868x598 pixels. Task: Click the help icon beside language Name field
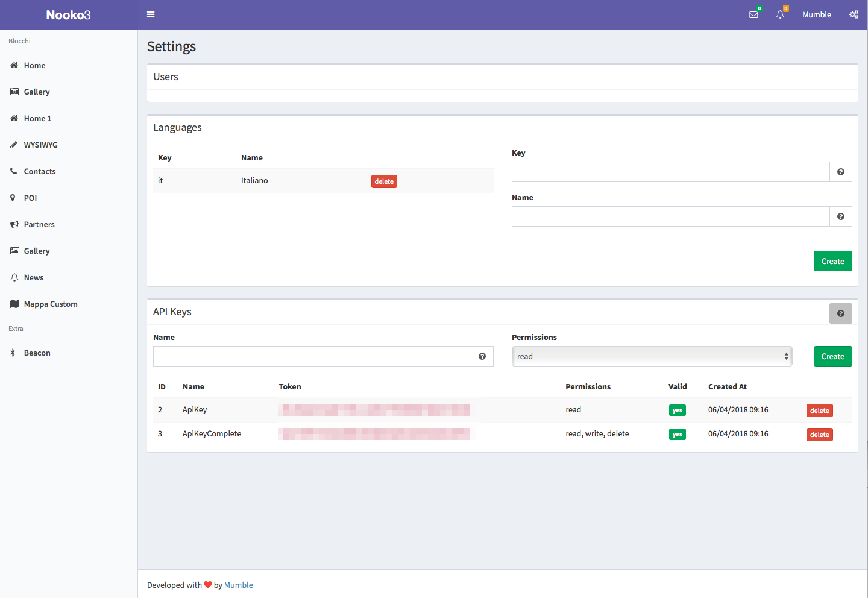pos(840,216)
